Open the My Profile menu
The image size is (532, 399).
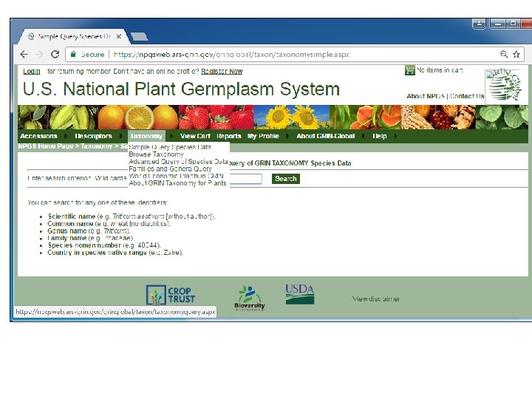[263, 136]
